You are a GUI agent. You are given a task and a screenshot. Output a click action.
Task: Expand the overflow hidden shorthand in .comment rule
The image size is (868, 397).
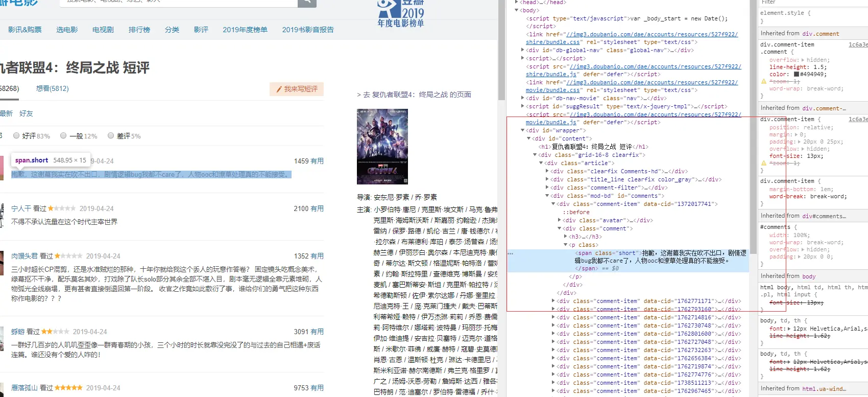803,60
